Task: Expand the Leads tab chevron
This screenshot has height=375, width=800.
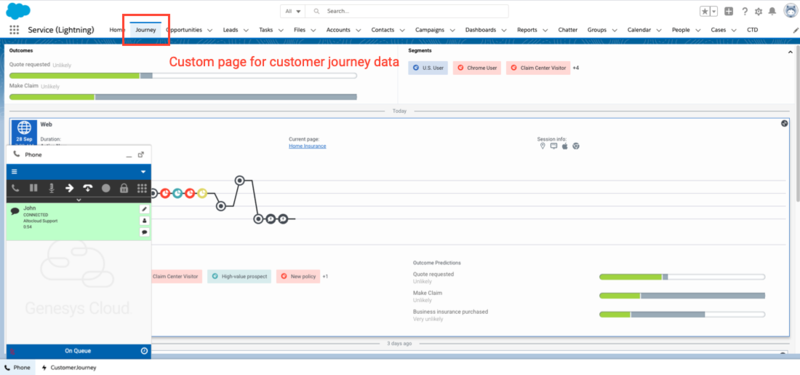Action: (x=246, y=30)
